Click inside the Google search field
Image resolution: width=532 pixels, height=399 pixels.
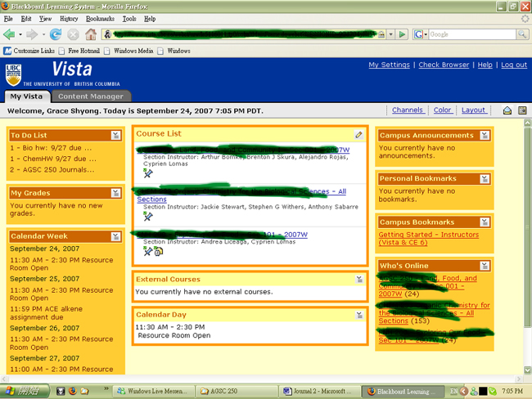[472, 34]
